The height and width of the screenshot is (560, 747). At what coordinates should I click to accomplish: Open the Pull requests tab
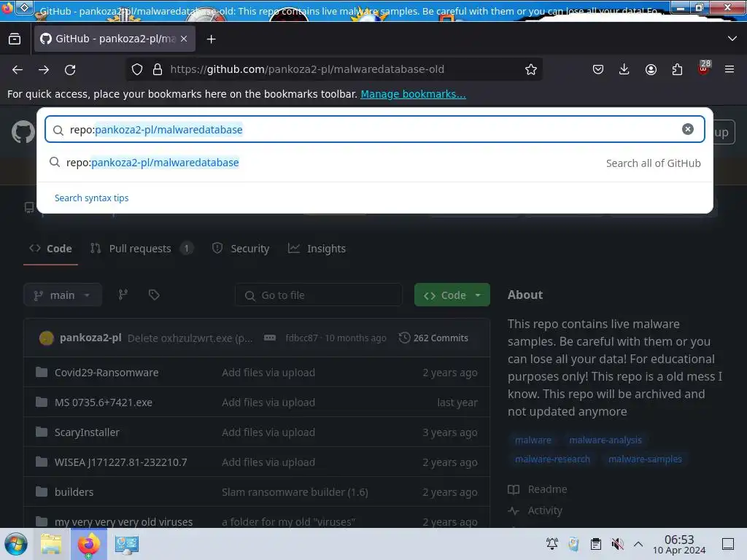(x=142, y=249)
